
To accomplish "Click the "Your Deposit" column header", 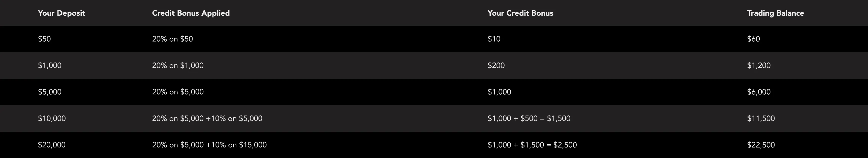I will (x=61, y=13).
